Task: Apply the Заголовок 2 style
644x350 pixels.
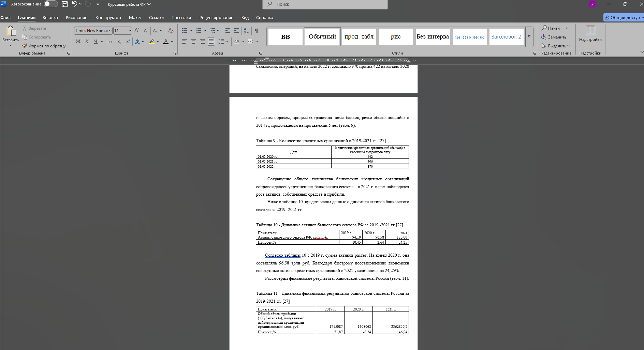Action: pyautogui.click(x=506, y=37)
